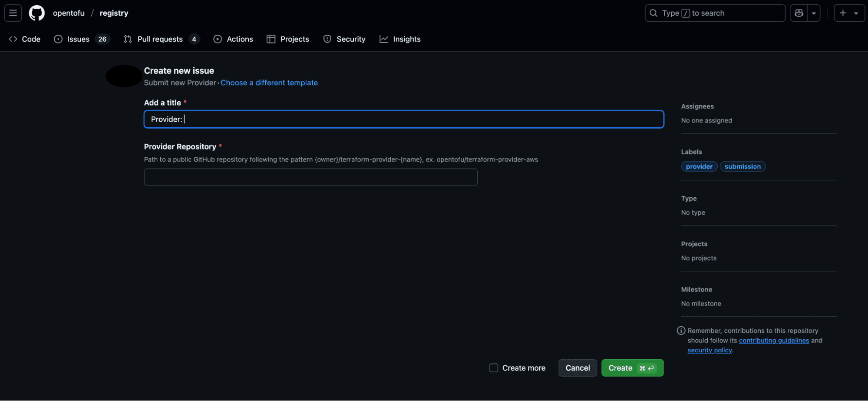Click the provider label
Screen dimensions: 868x401
(x=699, y=166)
